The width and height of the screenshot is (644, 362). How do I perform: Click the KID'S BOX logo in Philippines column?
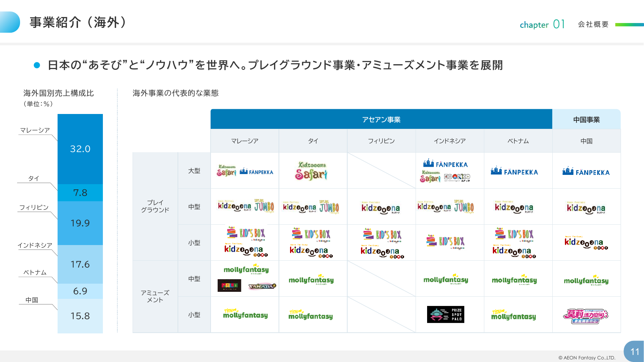[382, 235]
